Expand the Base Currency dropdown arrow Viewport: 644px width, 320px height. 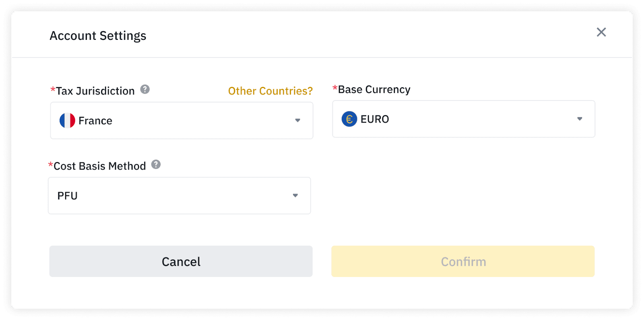point(580,119)
